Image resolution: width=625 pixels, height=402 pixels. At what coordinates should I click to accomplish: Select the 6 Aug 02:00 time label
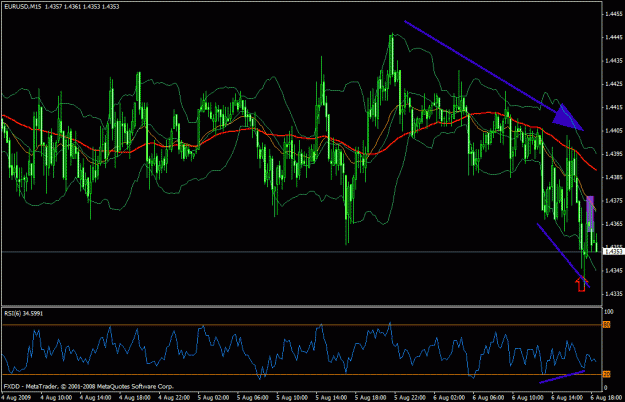(449, 398)
